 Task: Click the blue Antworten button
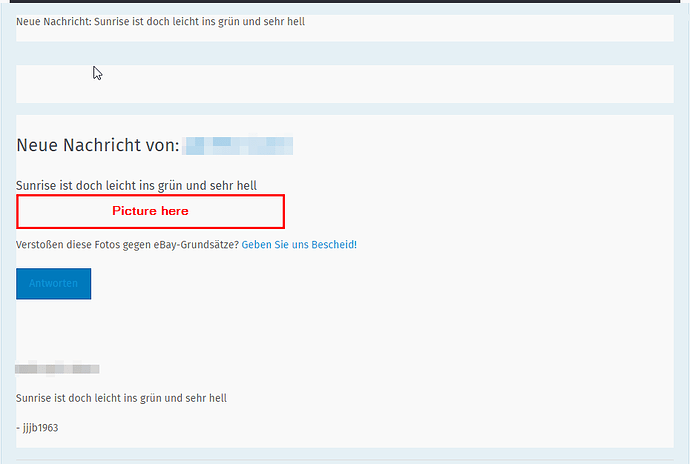[53, 284]
